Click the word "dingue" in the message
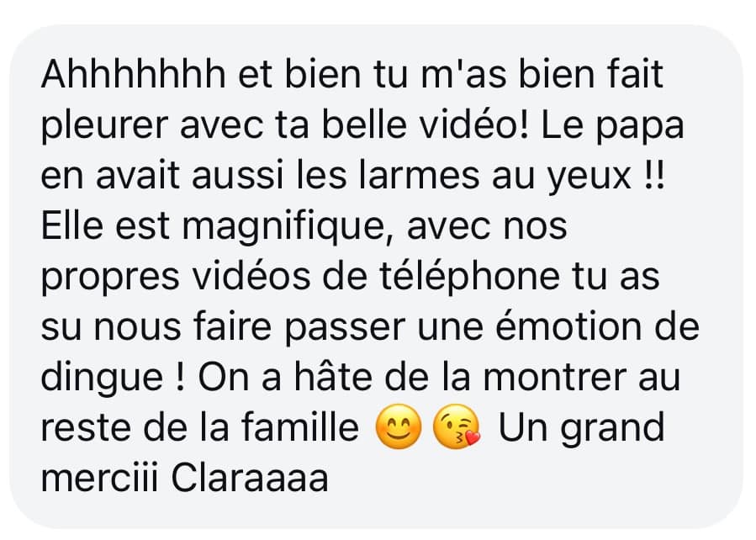This screenshot has width=756, height=540. (102, 379)
